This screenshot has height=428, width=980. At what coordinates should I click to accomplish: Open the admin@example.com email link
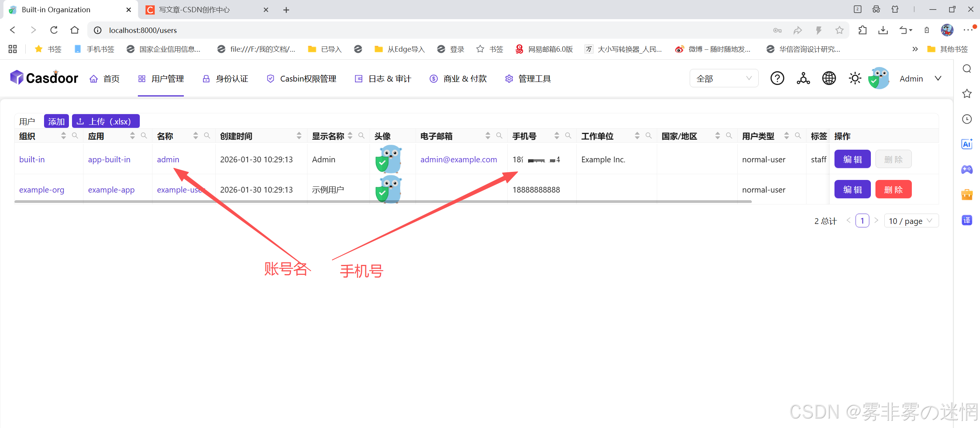[458, 159]
